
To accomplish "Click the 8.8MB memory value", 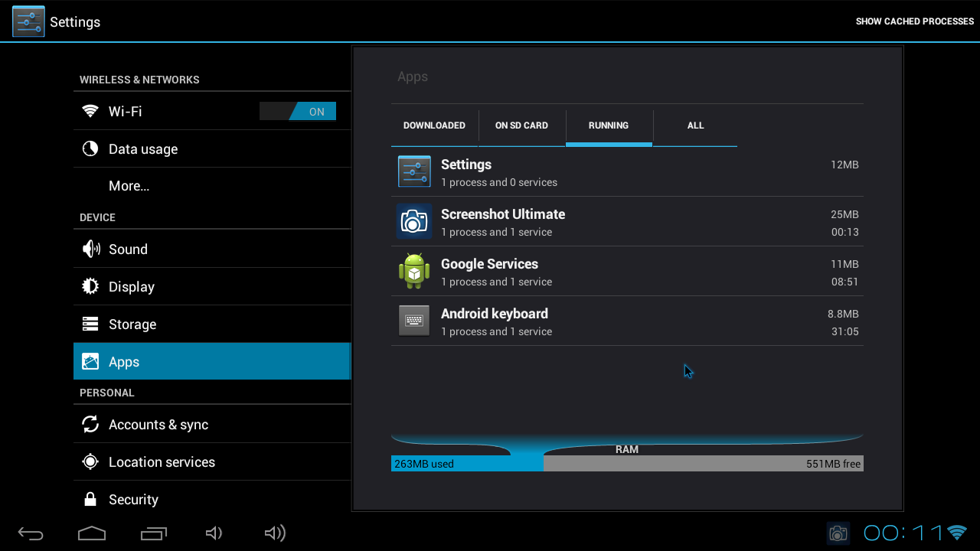I will (x=843, y=314).
